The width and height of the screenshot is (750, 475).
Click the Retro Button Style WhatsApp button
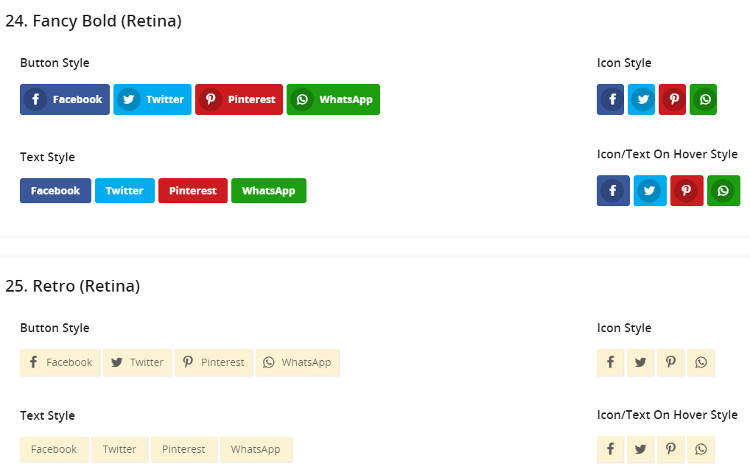[298, 363]
